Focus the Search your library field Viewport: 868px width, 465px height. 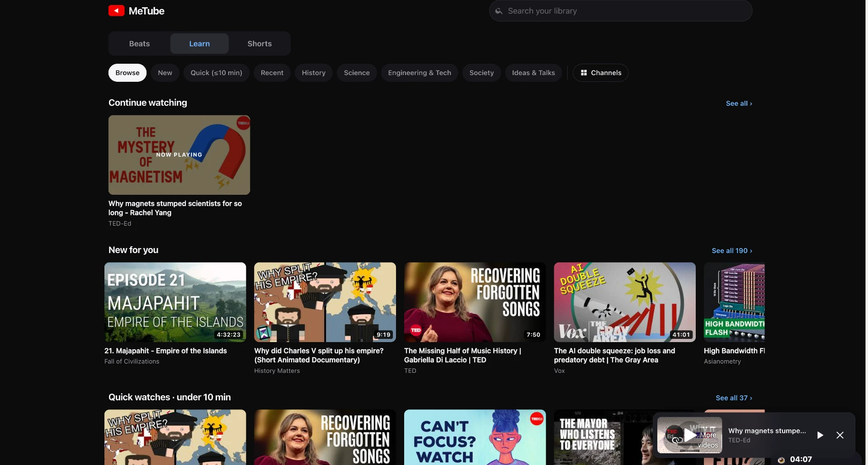click(x=620, y=11)
